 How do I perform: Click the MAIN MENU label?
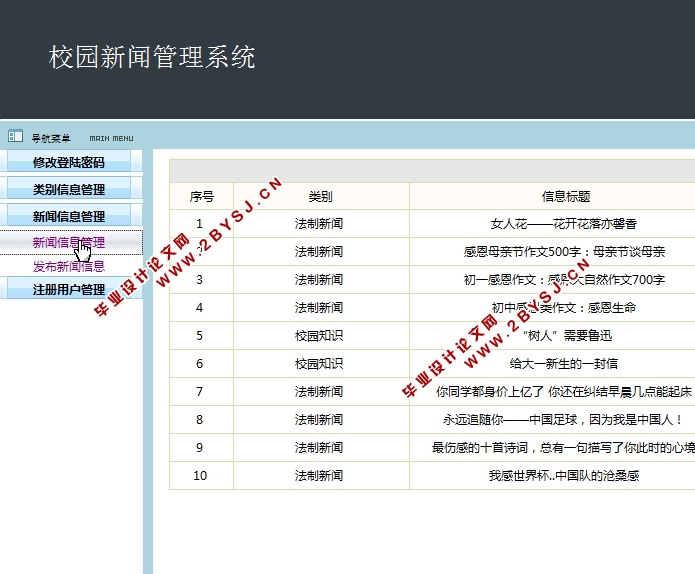[111, 138]
